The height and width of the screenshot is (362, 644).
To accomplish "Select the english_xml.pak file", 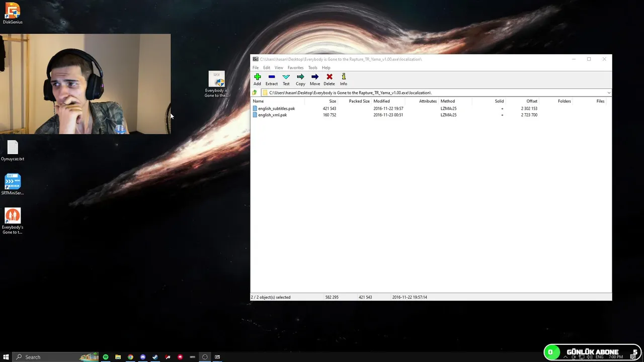I will pyautogui.click(x=272, y=115).
